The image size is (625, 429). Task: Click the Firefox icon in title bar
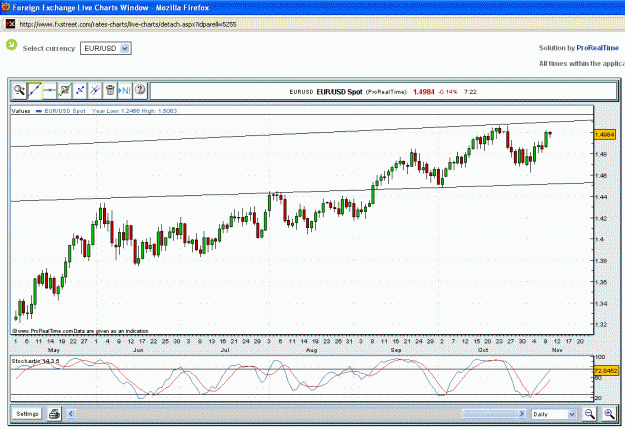tap(5, 7)
